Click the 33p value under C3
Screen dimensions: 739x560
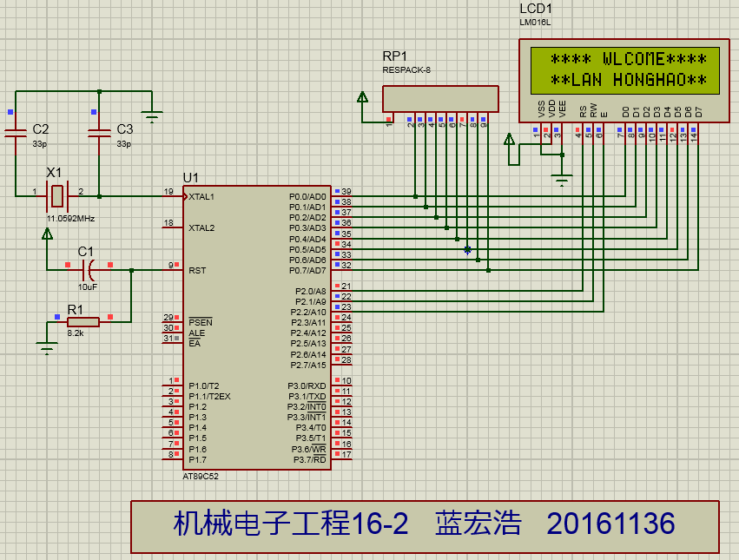123,144
